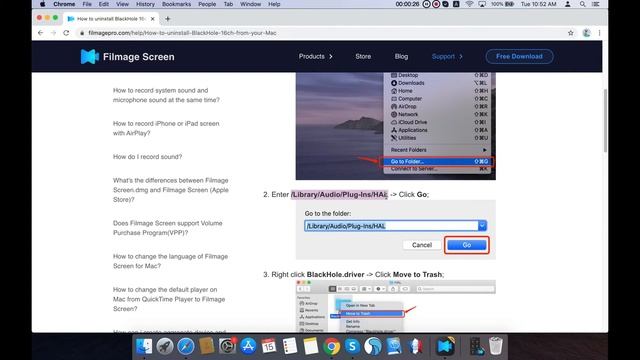Open the Chrome profile avatar
The width and height of the screenshot is (640, 360).
click(x=587, y=33)
